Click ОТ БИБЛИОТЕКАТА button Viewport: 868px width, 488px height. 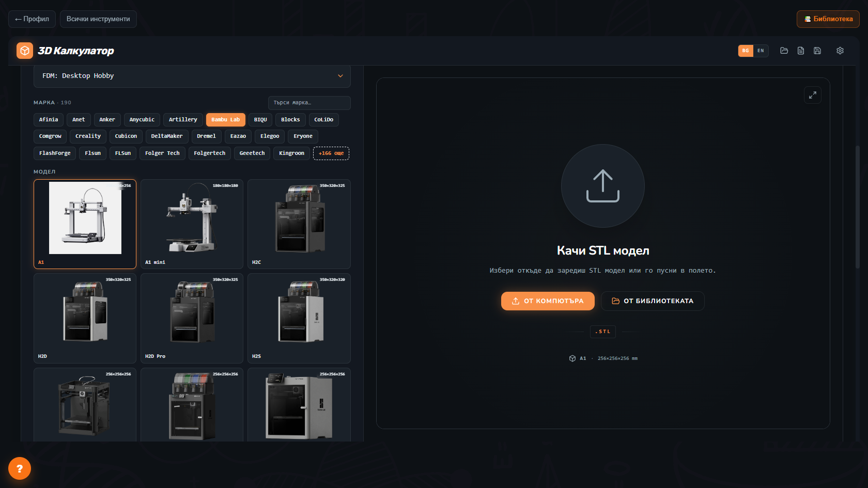click(653, 301)
